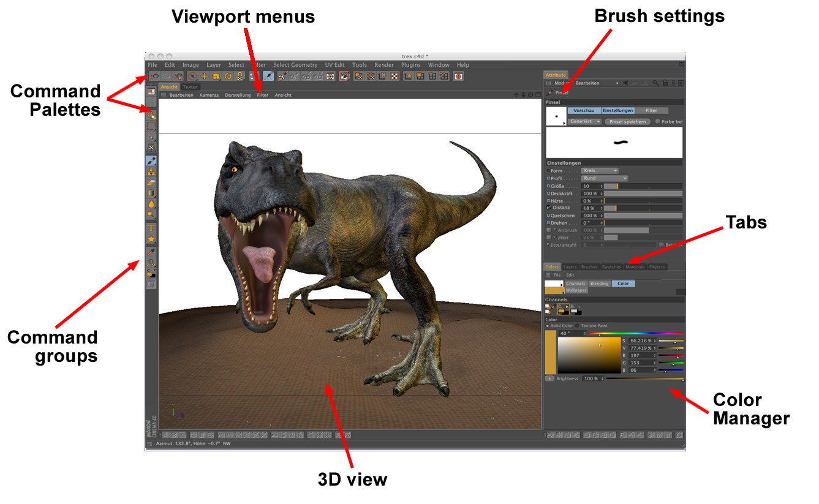Click the viewport pan arrows icon
The image size is (819, 504).
tap(516, 95)
